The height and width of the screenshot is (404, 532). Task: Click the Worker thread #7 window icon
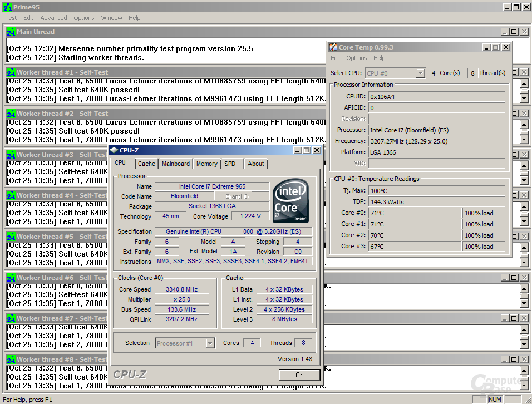coord(11,318)
